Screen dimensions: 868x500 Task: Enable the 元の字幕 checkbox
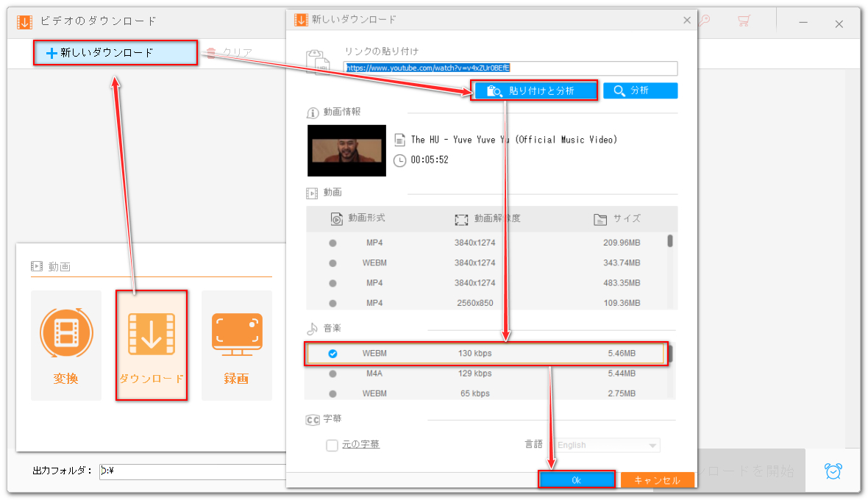pos(332,445)
